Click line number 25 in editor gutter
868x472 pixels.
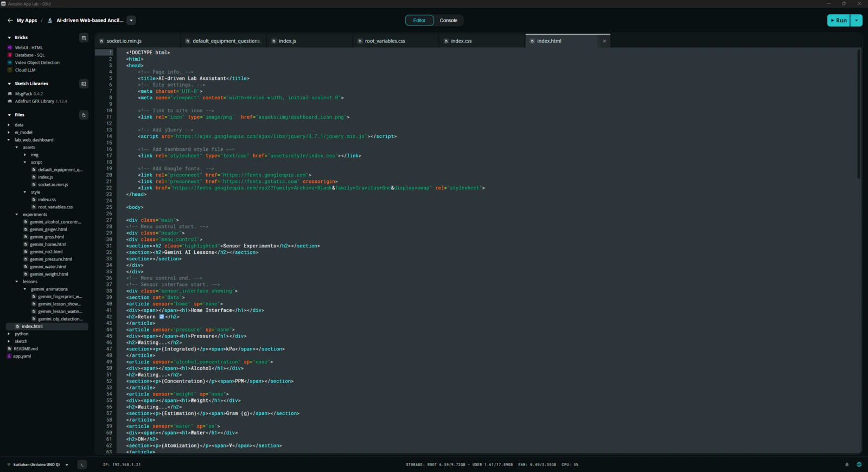[109, 207]
